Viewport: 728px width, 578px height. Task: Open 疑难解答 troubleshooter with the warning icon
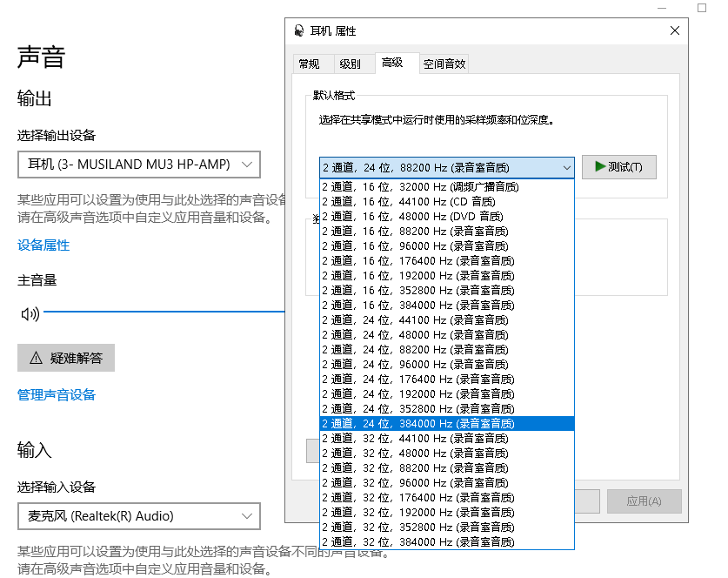66,358
